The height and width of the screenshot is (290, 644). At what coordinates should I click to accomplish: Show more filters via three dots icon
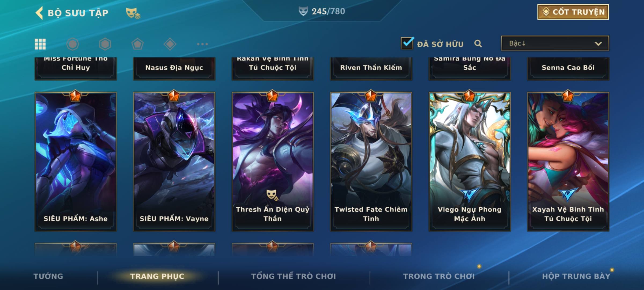(202, 44)
